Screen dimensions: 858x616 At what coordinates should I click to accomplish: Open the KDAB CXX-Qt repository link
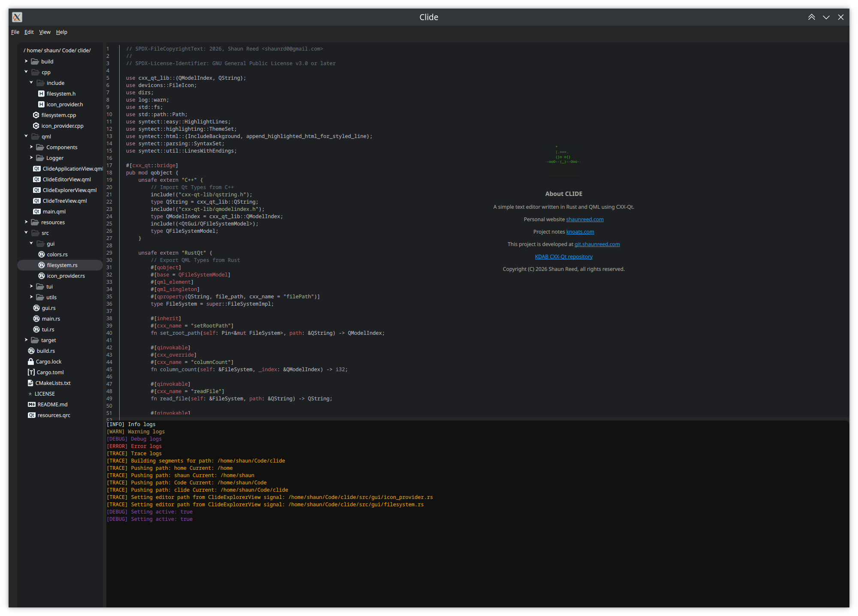[x=563, y=257]
